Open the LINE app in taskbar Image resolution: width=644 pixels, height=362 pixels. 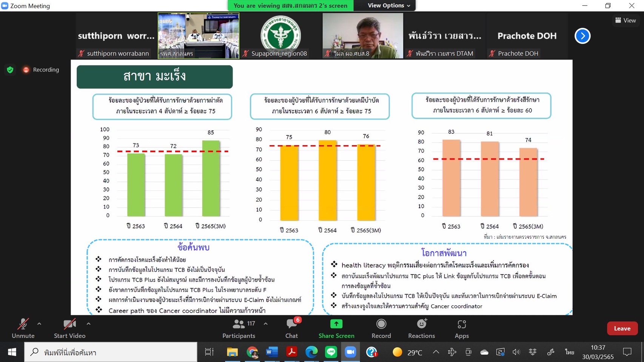[x=331, y=352]
